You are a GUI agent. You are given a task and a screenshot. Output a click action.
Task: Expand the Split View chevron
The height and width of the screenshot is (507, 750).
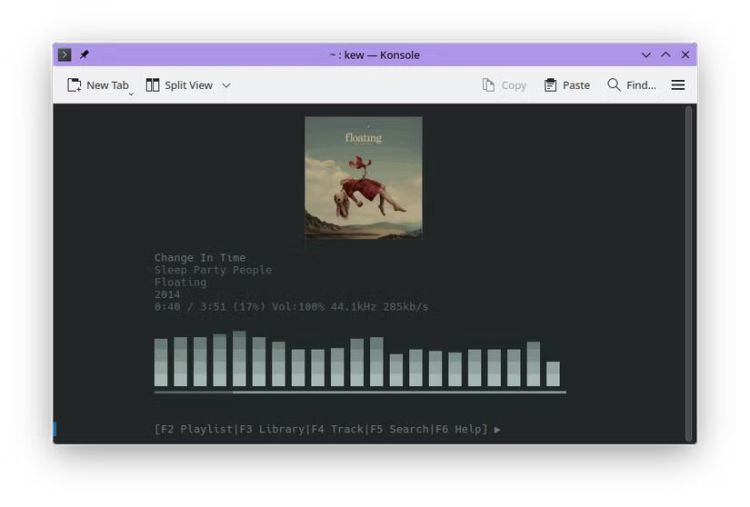tap(226, 85)
